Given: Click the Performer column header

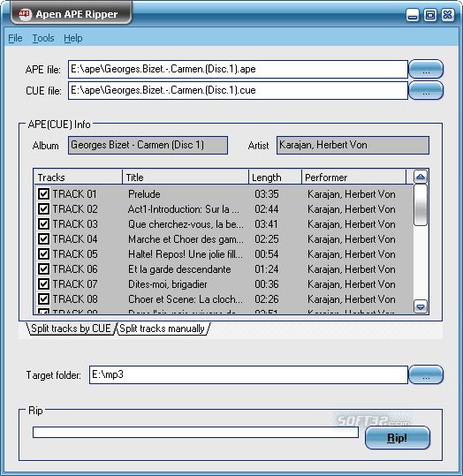Looking at the screenshot, I should pyautogui.click(x=354, y=178).
